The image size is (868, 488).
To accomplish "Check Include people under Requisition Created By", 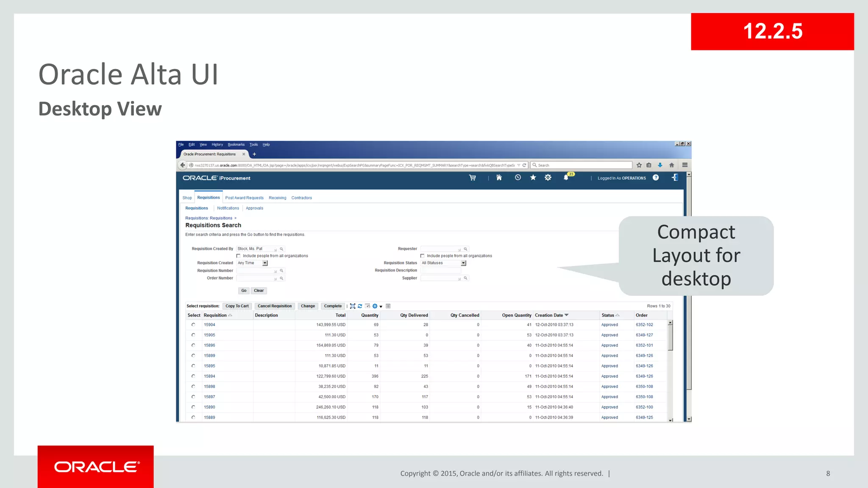I will pos(239,256).
